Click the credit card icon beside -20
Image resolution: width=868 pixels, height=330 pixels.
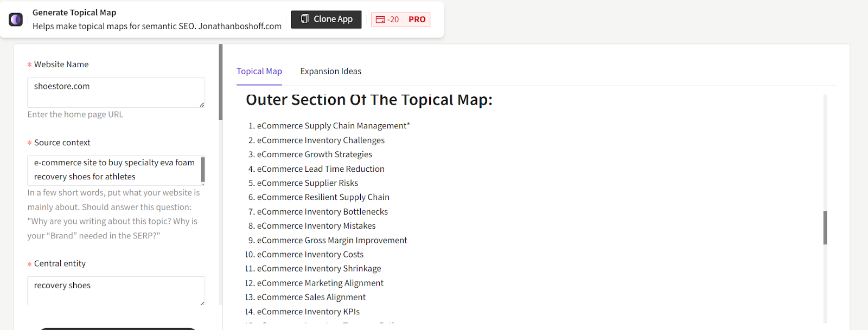[381, 19]
